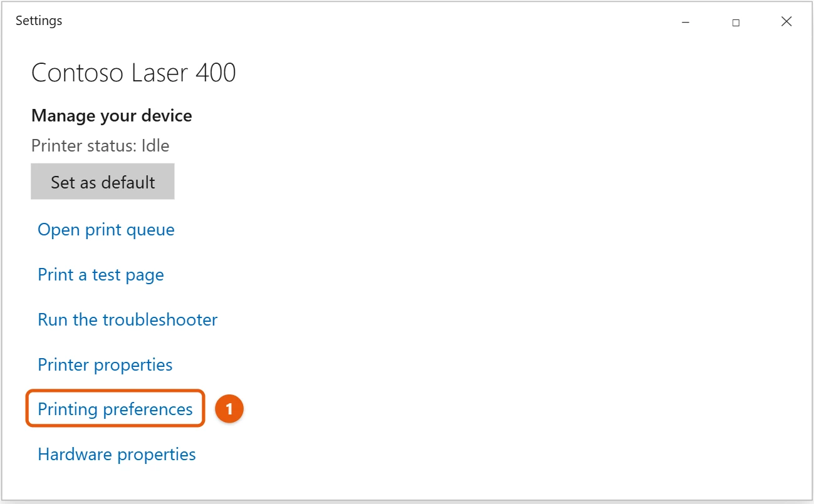Click the Printer status: Idle text
The height and width of the screenshot is (504, 814).
click(100, 146)
